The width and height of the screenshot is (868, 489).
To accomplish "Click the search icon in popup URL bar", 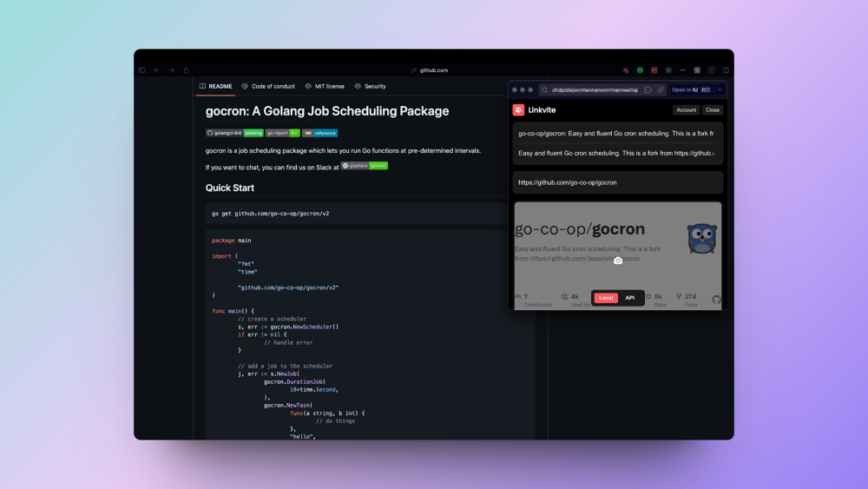I will tap(545, 89).
